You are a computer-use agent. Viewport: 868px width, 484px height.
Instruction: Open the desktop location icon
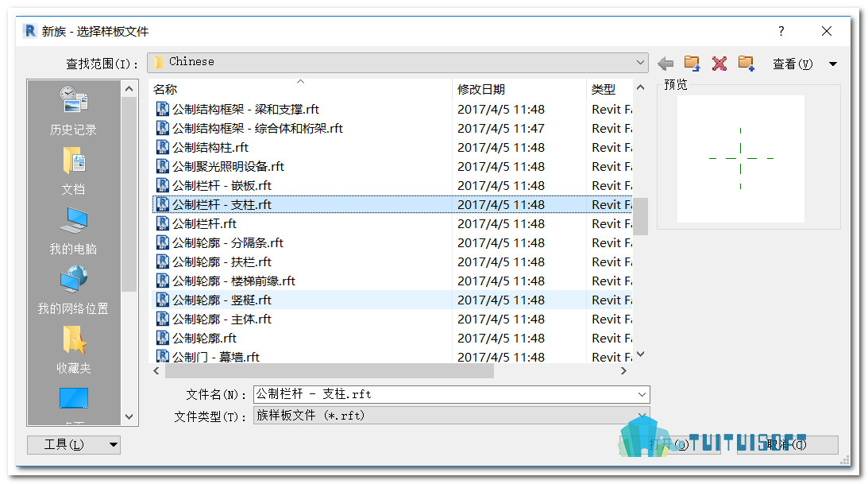pyautogui.click(x=74, y=400)
